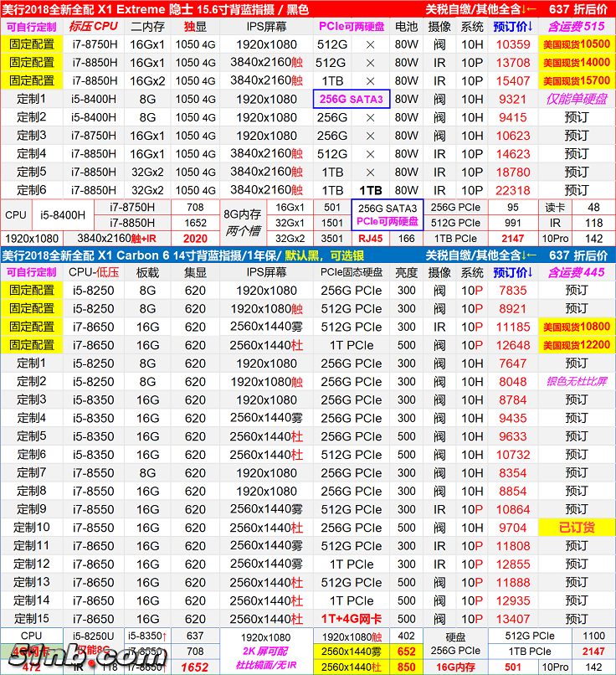Click the 含运费 445 header cell
This screenshot has width=616, height=675.
[576, 272]
